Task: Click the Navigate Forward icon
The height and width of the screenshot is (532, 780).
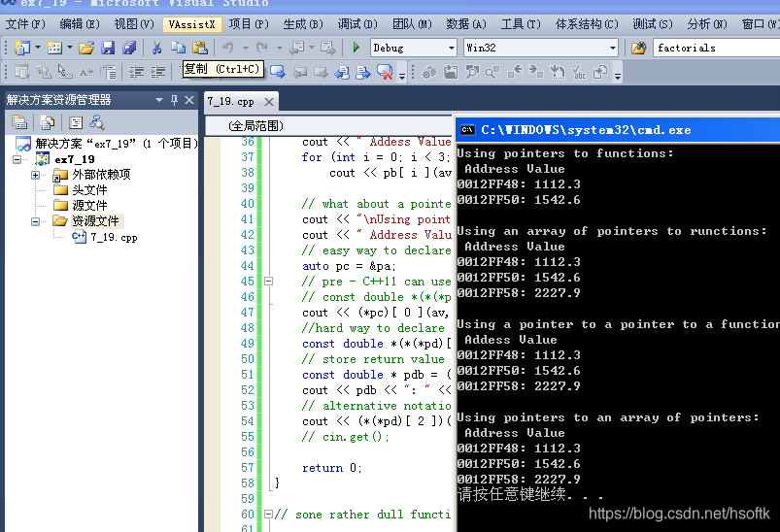Action: (327, 48)
